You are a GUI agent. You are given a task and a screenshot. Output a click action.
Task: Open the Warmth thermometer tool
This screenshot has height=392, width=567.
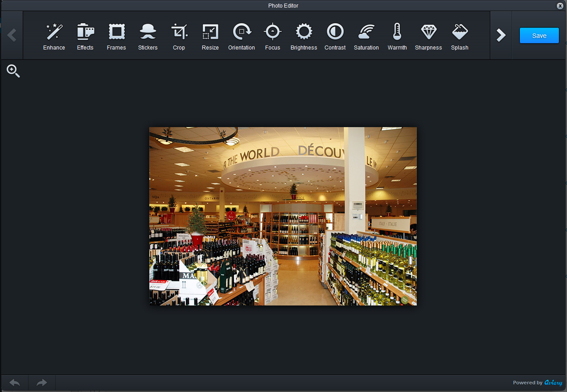pyautogui.click(x=397, y=36)
